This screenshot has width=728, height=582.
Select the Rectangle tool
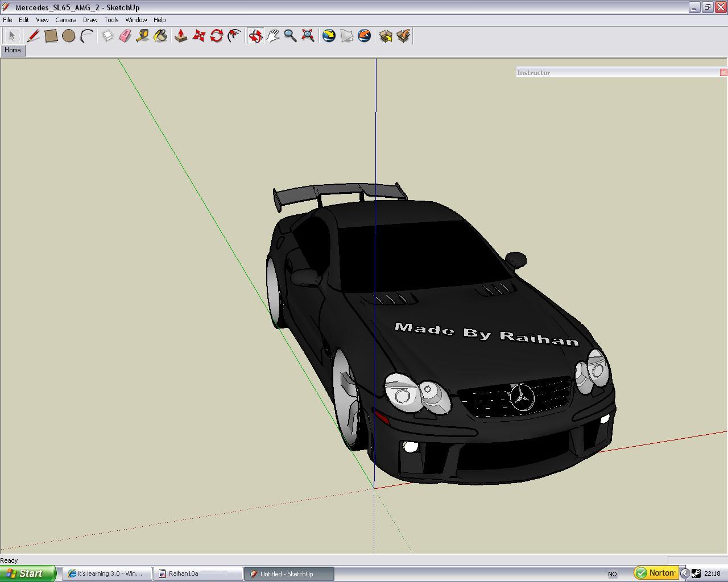click(51, 36)
